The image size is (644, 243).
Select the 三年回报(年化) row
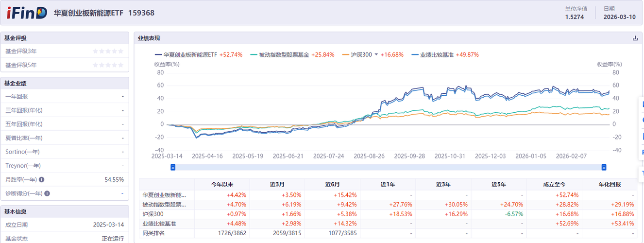tap(65, 110)
